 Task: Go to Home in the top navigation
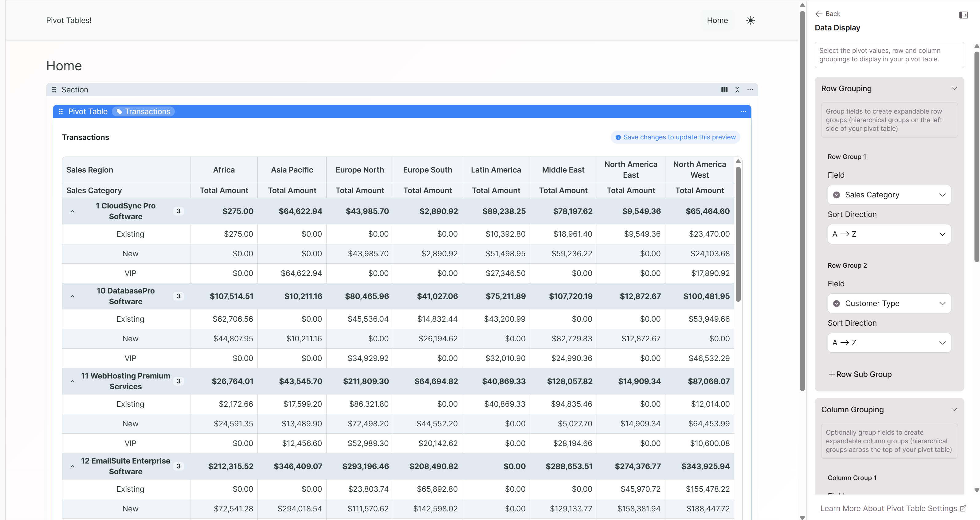(717, 21)
